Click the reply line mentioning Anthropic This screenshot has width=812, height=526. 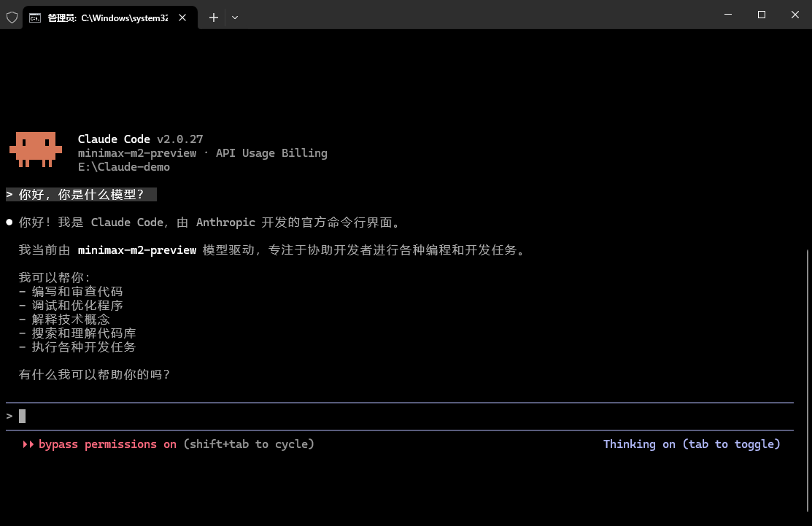[209, 222]
